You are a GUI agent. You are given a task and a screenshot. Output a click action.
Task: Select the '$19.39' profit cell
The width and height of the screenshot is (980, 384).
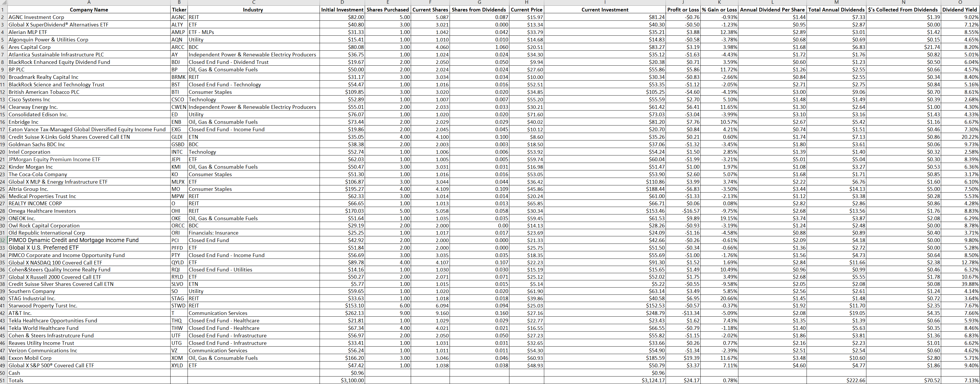[683, 358]
